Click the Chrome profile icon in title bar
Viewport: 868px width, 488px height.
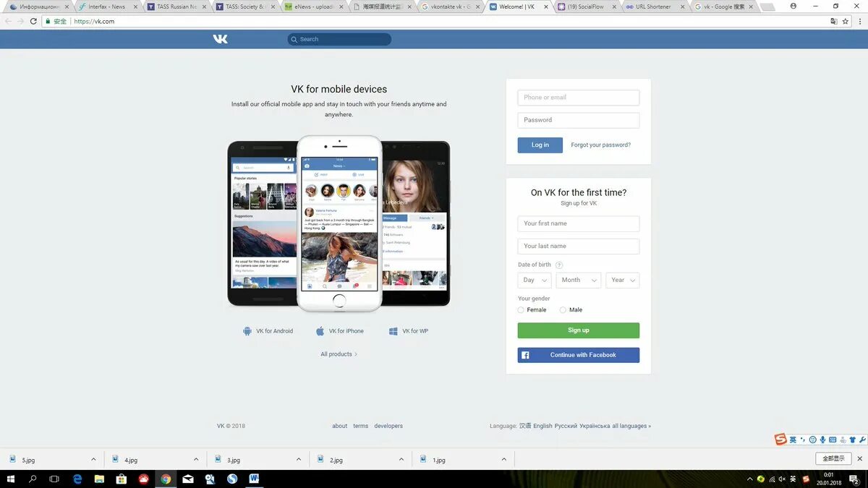point(793,6)
